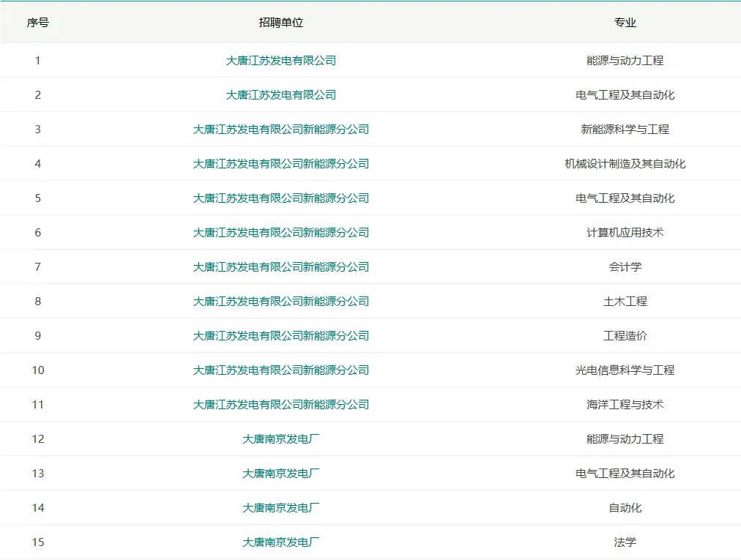This screenshot has height=560, width=741.
Task: Open 大唐江苏发电有限公司 link in row 2
Action: tap(280, 95)
